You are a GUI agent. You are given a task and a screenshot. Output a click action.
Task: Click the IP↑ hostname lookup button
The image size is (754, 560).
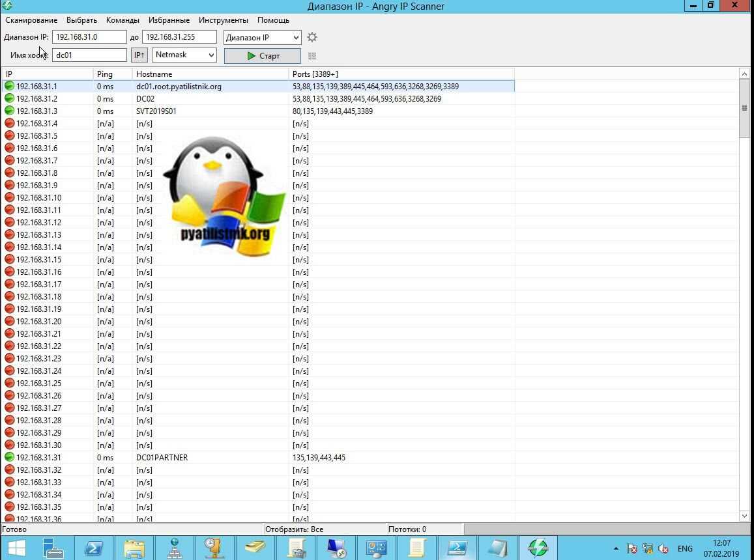click(x=139, y=55)
